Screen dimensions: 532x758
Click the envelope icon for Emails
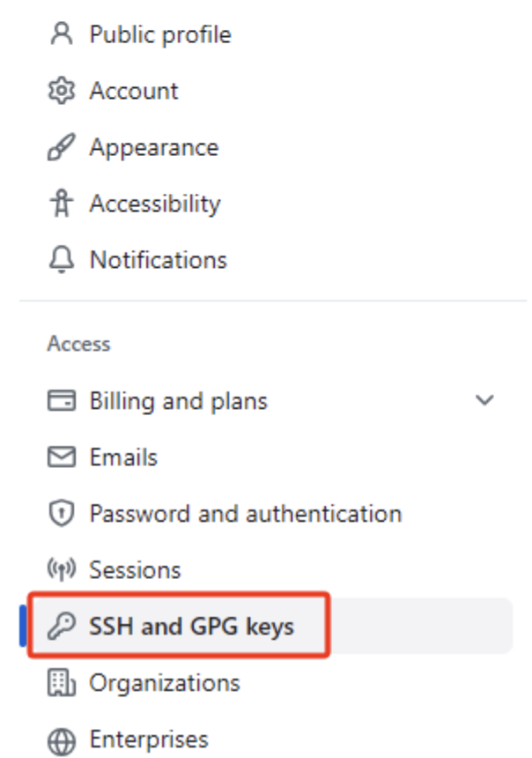[59, 458]
